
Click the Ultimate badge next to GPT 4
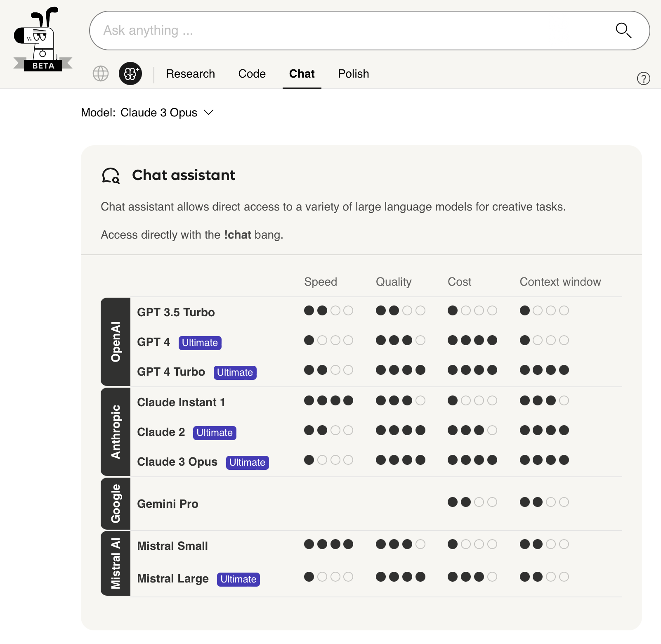point(200,343)
